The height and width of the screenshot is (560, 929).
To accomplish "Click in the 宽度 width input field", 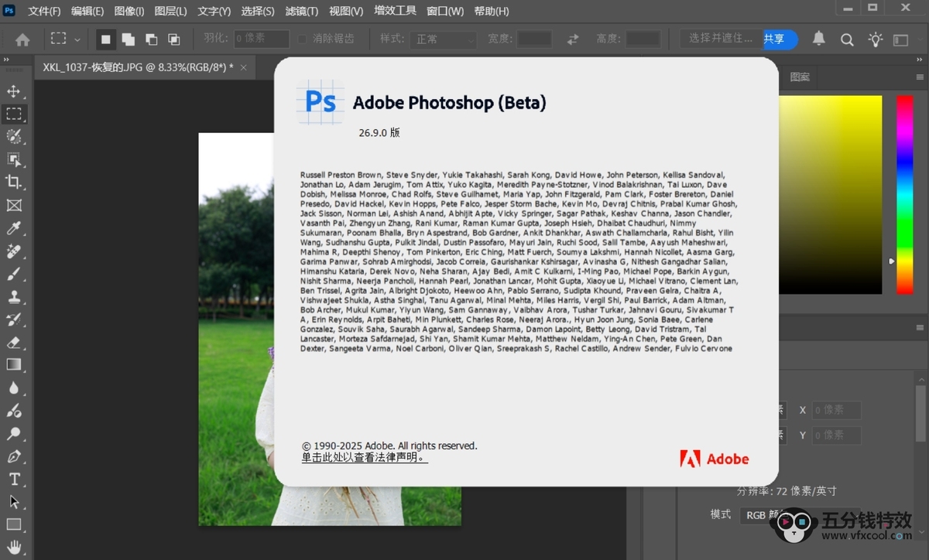I will click(x=534, y=39).
